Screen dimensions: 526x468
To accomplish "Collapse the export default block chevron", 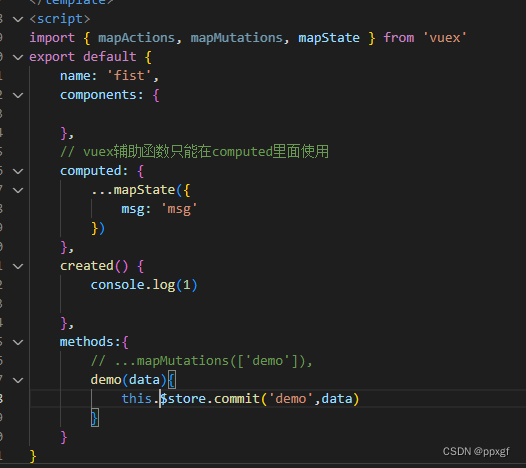I will (x=18, y=57).
